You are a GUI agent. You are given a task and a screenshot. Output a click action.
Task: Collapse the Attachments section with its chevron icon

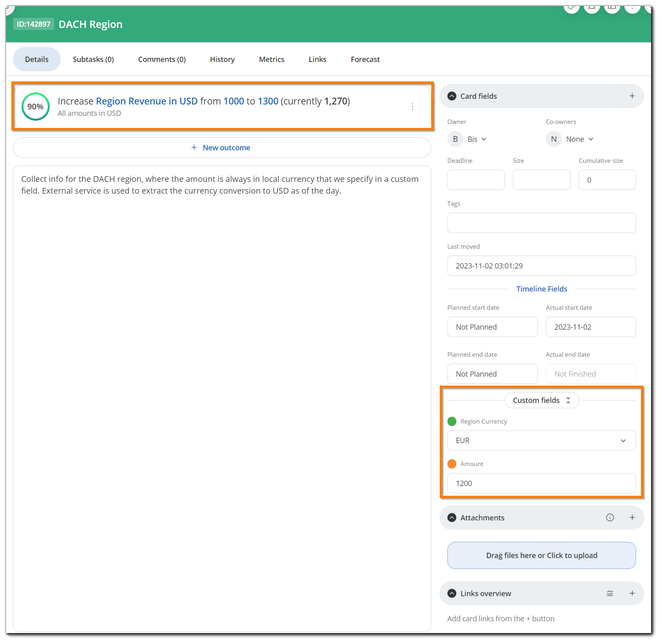point(452,518)
